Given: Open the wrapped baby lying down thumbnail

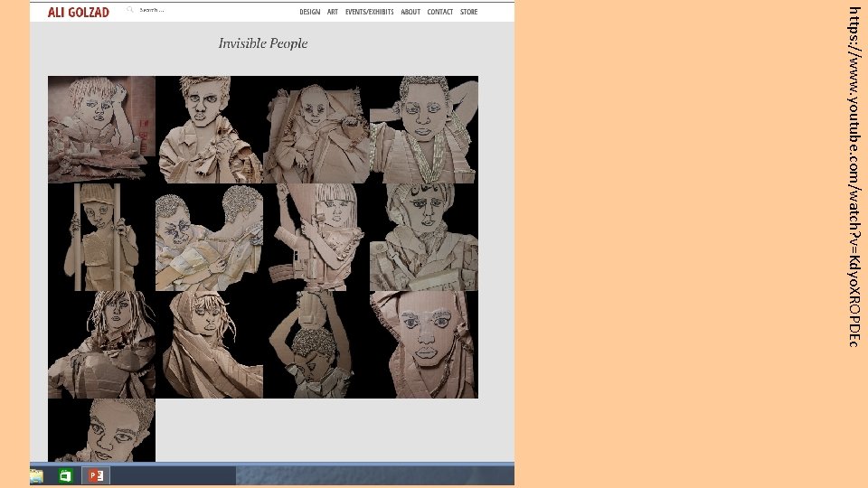Looking at the screenshot, I should [316, 129].
